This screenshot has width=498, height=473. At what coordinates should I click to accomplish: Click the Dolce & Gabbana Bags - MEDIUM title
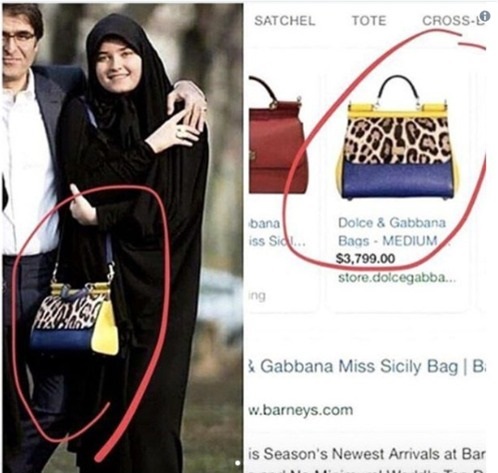pyautogui.click(x=392, y=232)
